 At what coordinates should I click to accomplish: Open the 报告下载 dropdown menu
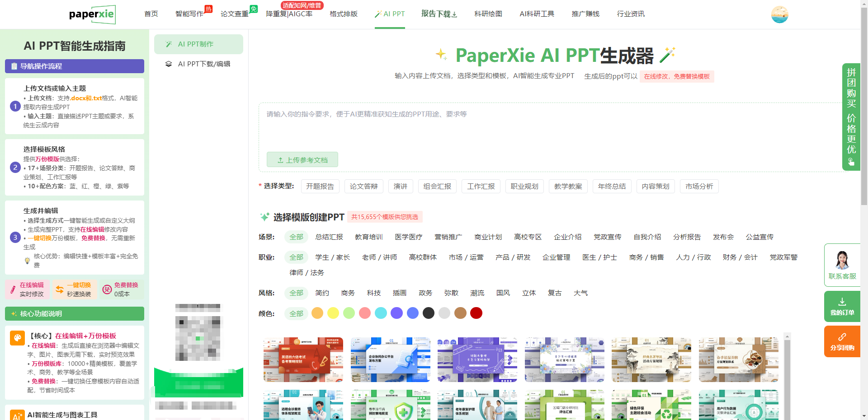(x=439, y=14)
